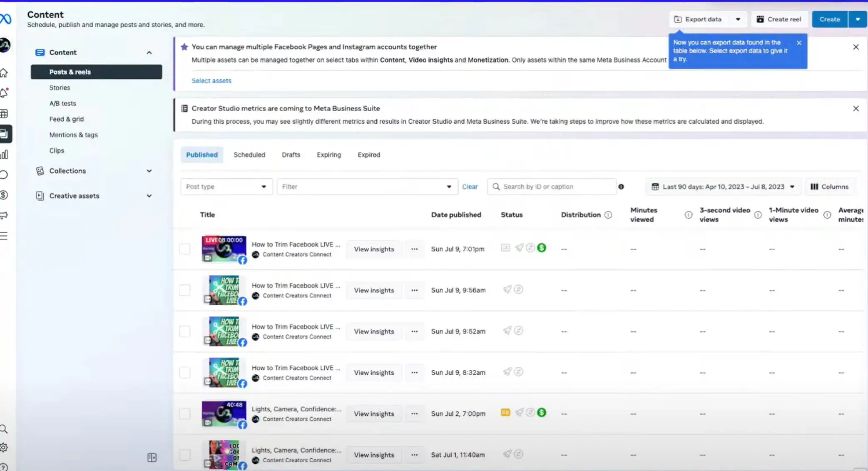
Task: Click the Columns icon to customize
Action: click(830, 186)
